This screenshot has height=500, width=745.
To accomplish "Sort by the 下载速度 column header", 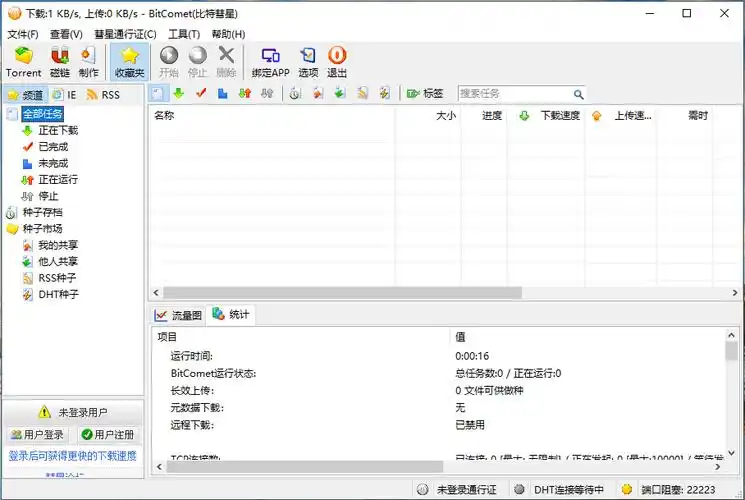I will point(546,115).
